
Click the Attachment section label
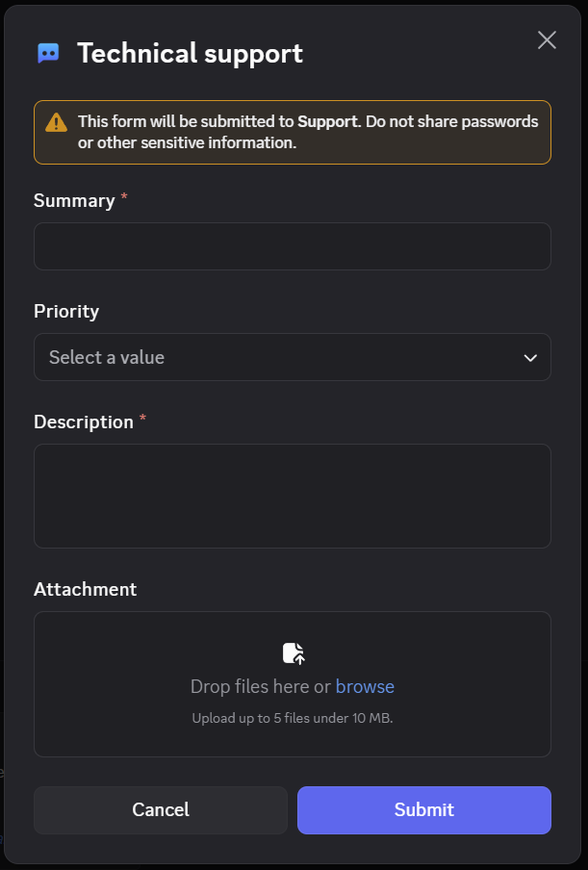(x=85, y=588)
